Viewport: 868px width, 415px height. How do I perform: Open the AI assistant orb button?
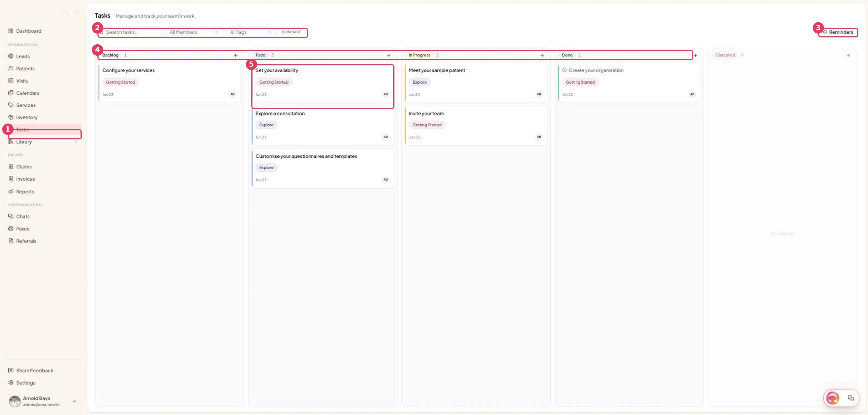tap(832, 398)
